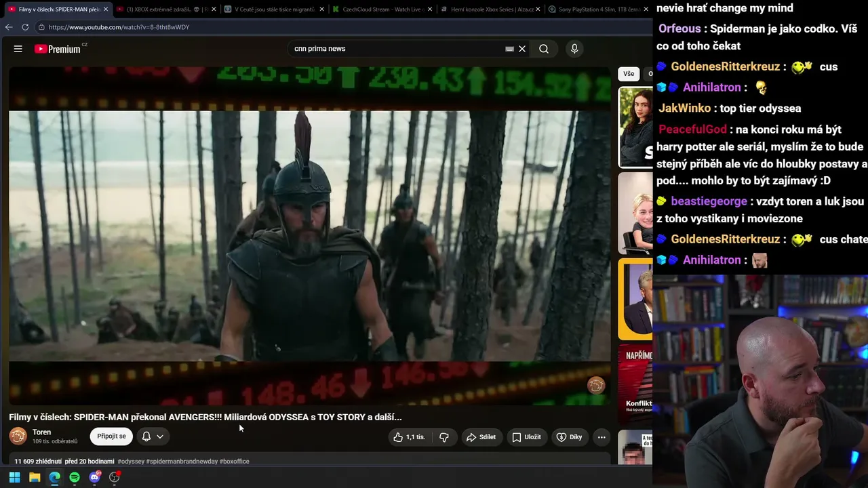Image resolution: width=868 pixels, height=488 pixels.
Task: Click the #spidermanbrandnewday hashtag
Action: [x=182, y=462]
